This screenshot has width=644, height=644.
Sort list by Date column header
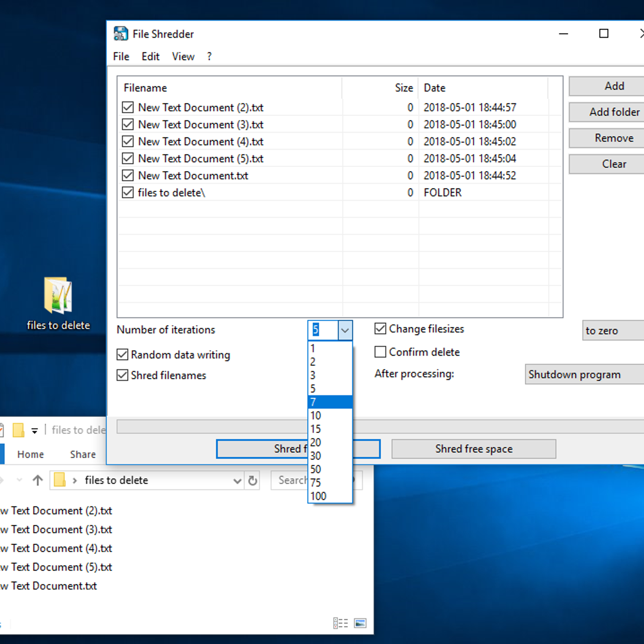[483, 88]
